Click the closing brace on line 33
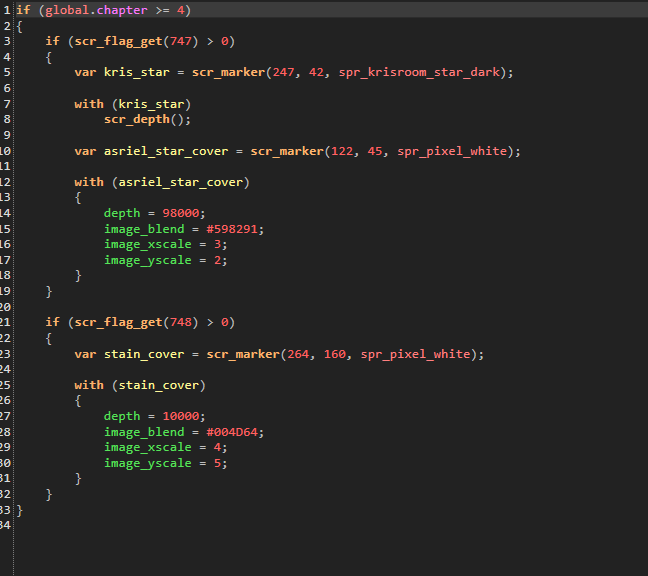This screenshot has height=576, width=648. point(19,511)
